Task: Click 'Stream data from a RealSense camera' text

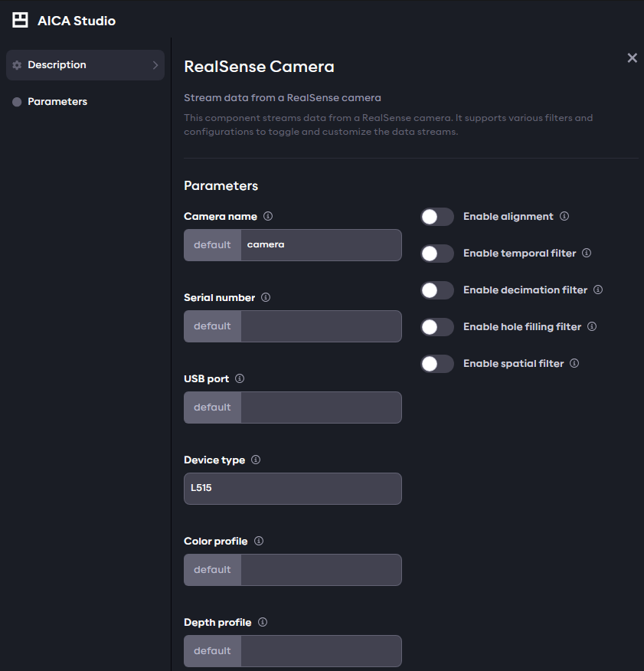Action: 283,98
